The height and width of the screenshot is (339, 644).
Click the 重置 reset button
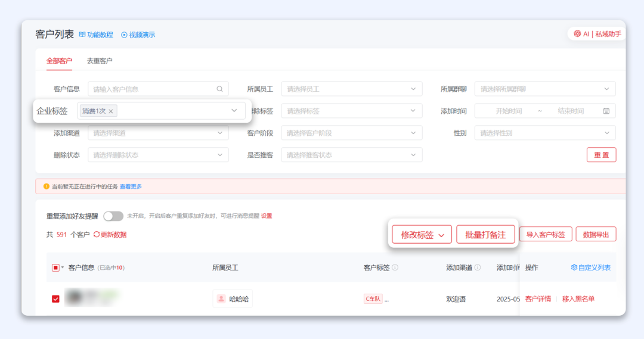601,155
